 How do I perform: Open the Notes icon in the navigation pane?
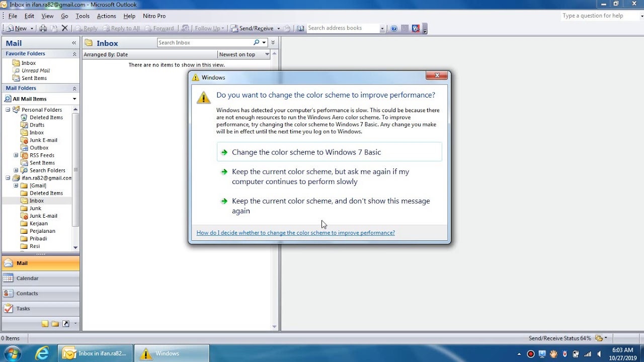click(x=45, y=324)
